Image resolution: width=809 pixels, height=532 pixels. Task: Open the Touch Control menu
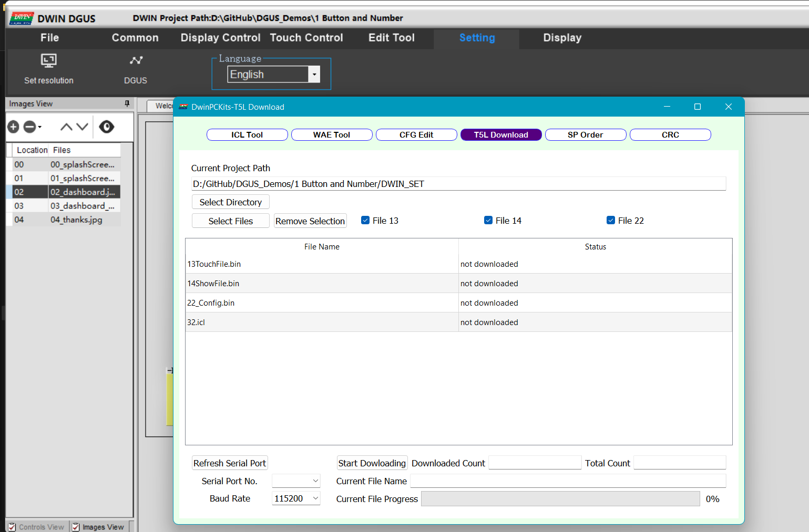306,38
